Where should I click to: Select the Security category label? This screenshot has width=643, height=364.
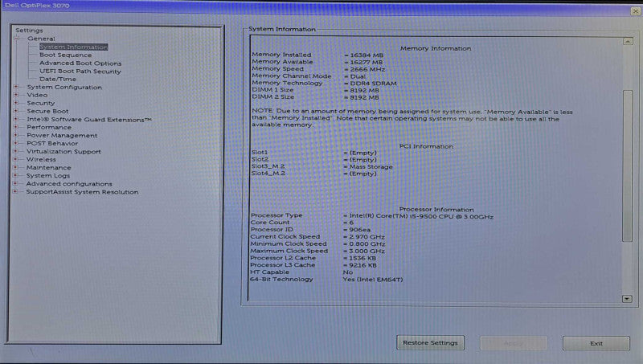click(x=41, y=103)
